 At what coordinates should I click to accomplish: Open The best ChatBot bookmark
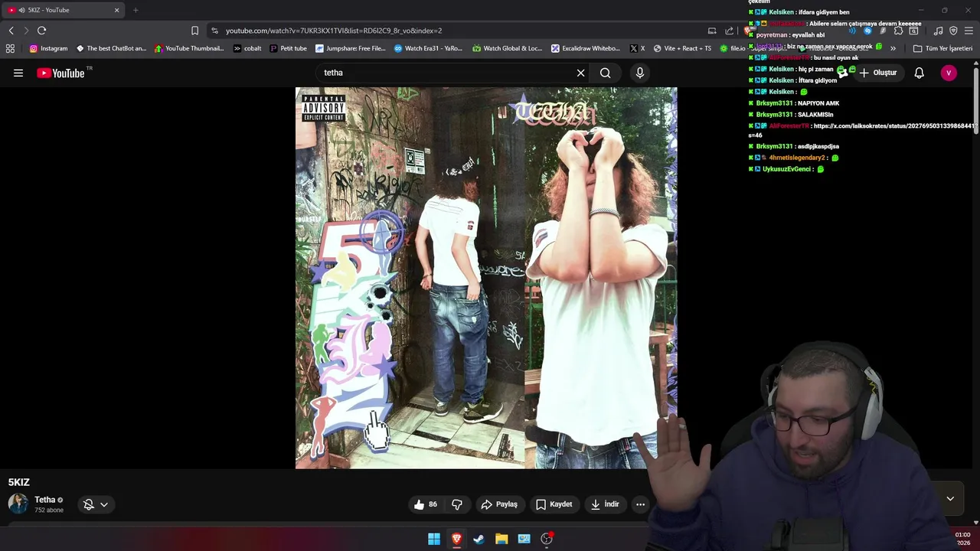tap(111, 48)
